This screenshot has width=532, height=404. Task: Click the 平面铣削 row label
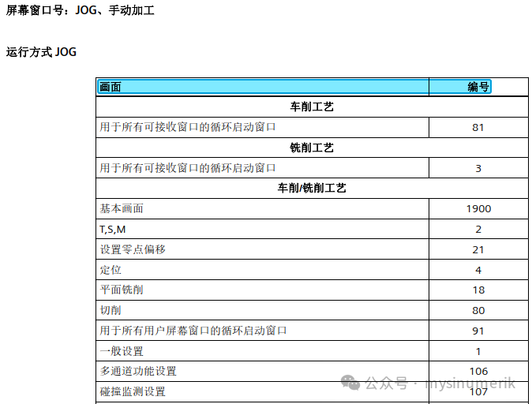(122, 290)
